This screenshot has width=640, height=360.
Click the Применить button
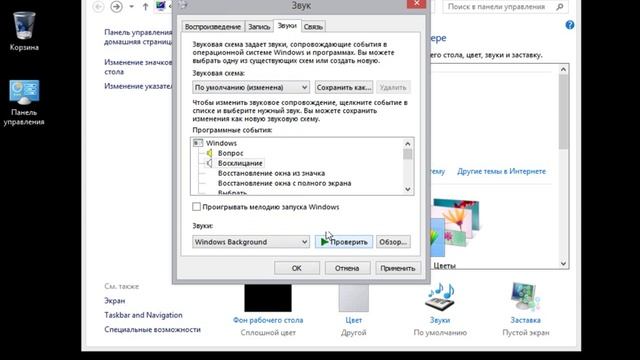[x=398, y=268]
